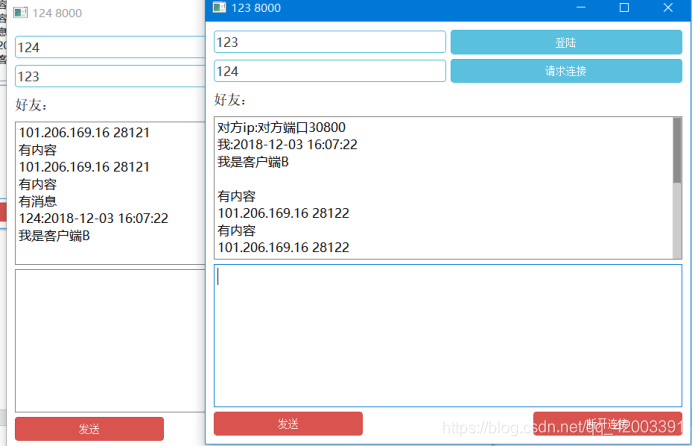The width and height of the screenshot is (693, 446).
Task: Maximize the 123 8000 window
Action: click(624, 8)
